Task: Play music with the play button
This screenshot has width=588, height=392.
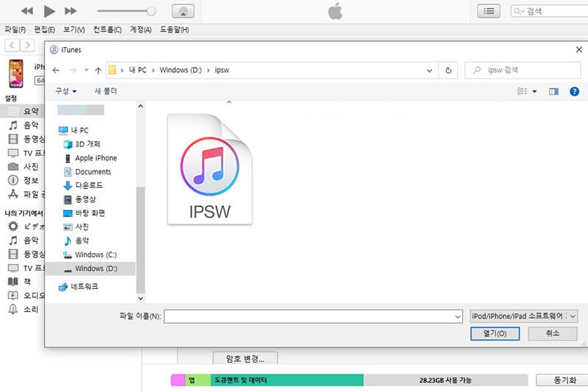Action: click(49, 11)
